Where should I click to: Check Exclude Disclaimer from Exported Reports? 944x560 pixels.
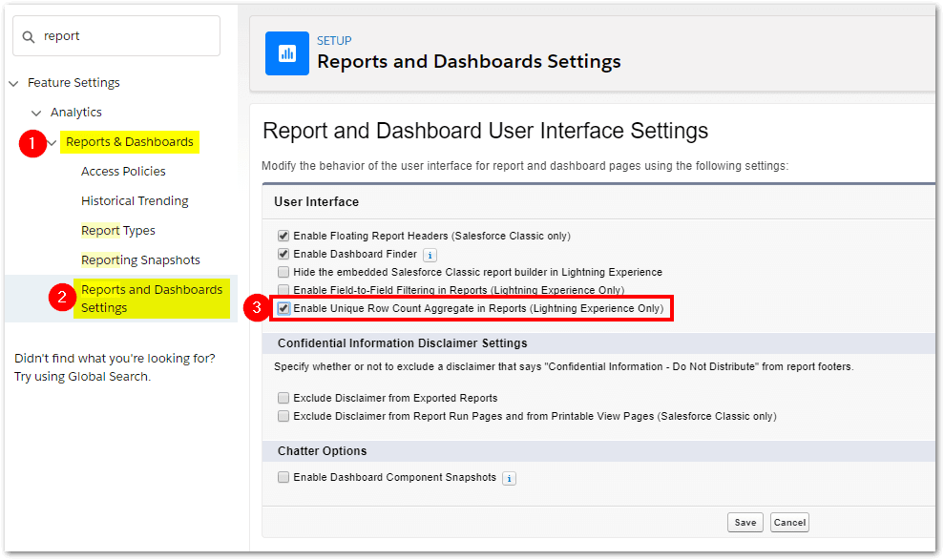pos(283,398)
